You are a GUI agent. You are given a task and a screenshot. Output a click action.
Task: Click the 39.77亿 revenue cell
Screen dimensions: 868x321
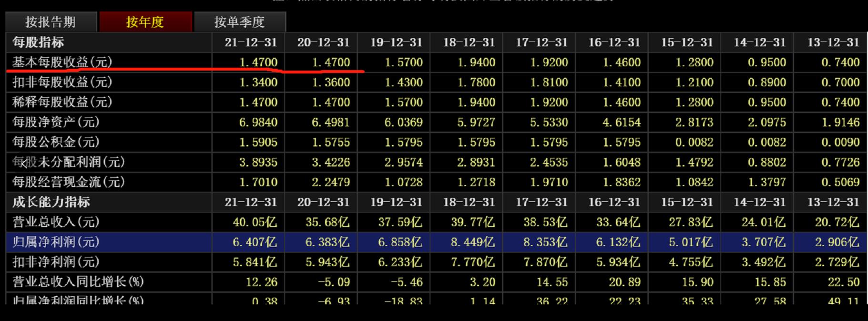tap(473, 222)
